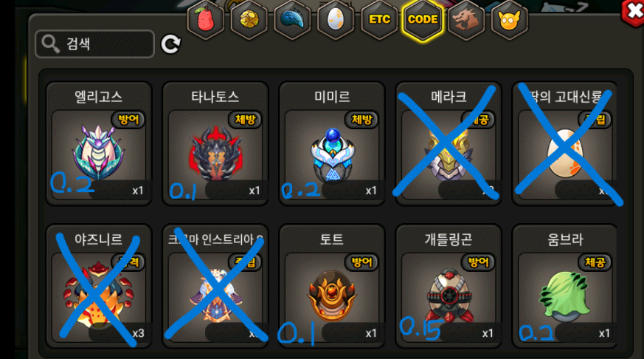Pick the green 움브라 egg
Screen dimensions: 644x359
click(564, 286)
